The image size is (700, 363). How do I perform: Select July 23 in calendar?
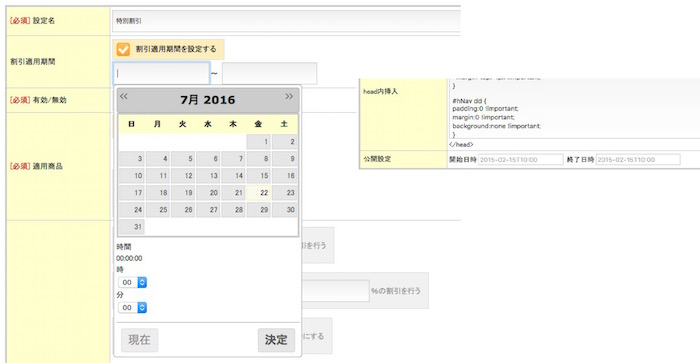click(285, 193)
